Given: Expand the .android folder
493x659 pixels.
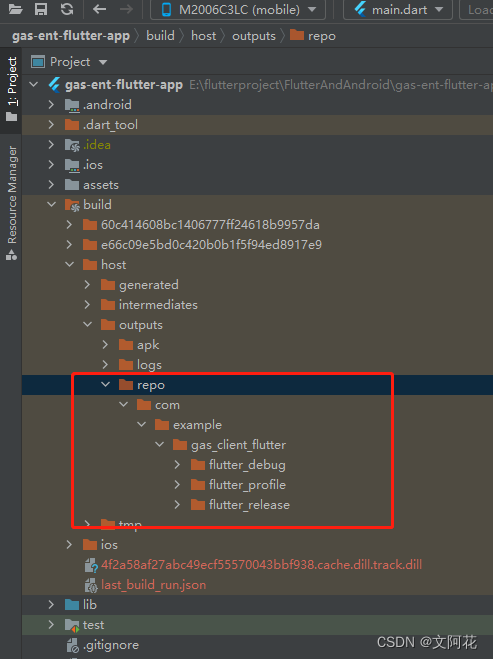Looking at the screenshot, I should click(x=51, y=105).
